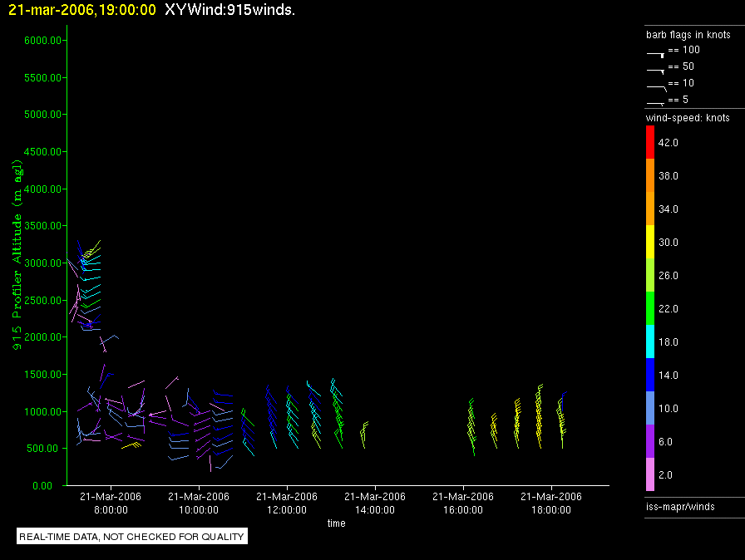745x560 pixels.
Task: Click the 'wind-speed: knots' legend heading
Action: point(688,118)
